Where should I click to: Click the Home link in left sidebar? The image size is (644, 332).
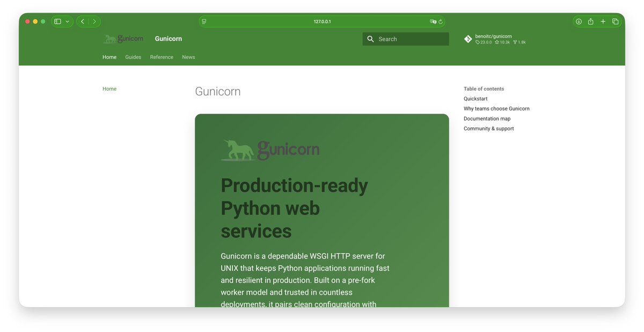click(x=109, y=88)
